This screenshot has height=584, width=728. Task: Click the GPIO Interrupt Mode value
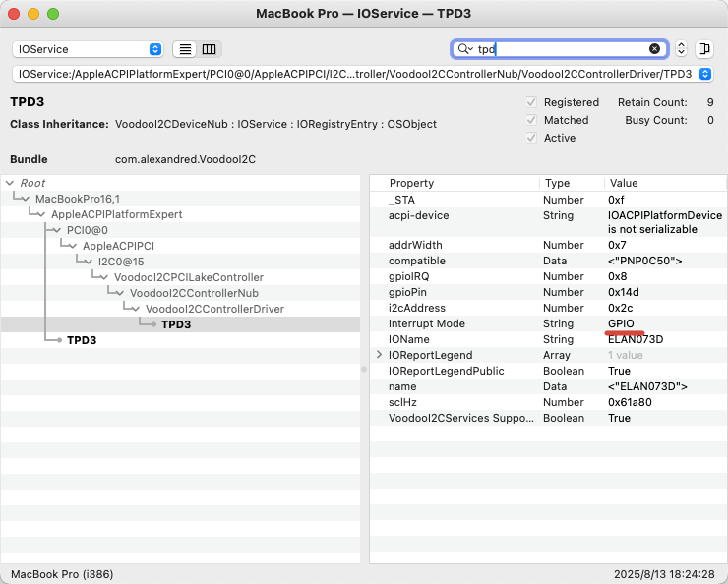point(621,323)
